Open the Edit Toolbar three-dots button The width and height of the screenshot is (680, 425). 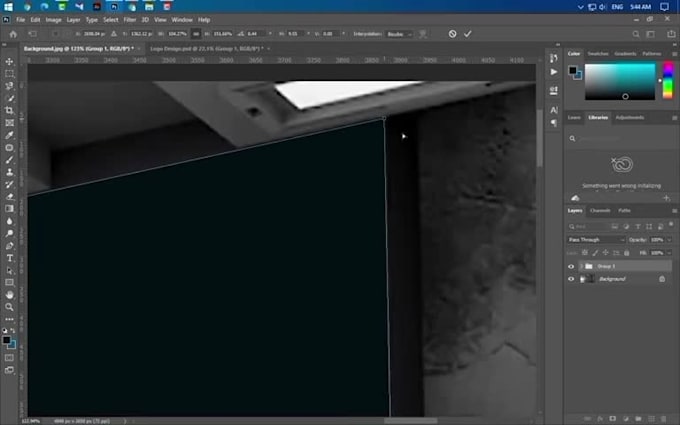tap(9, 319)
